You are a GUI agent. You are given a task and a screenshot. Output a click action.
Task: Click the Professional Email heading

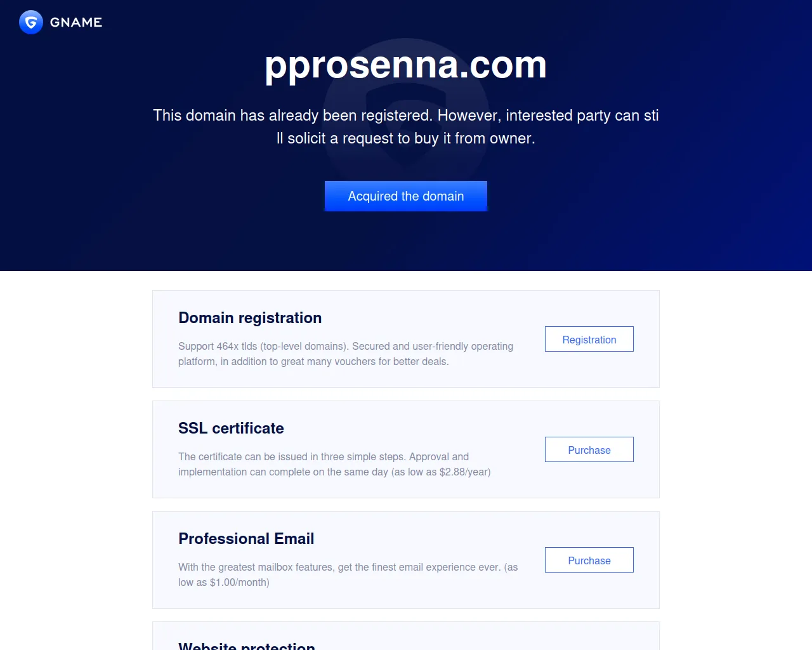click(x=246, y=538)
